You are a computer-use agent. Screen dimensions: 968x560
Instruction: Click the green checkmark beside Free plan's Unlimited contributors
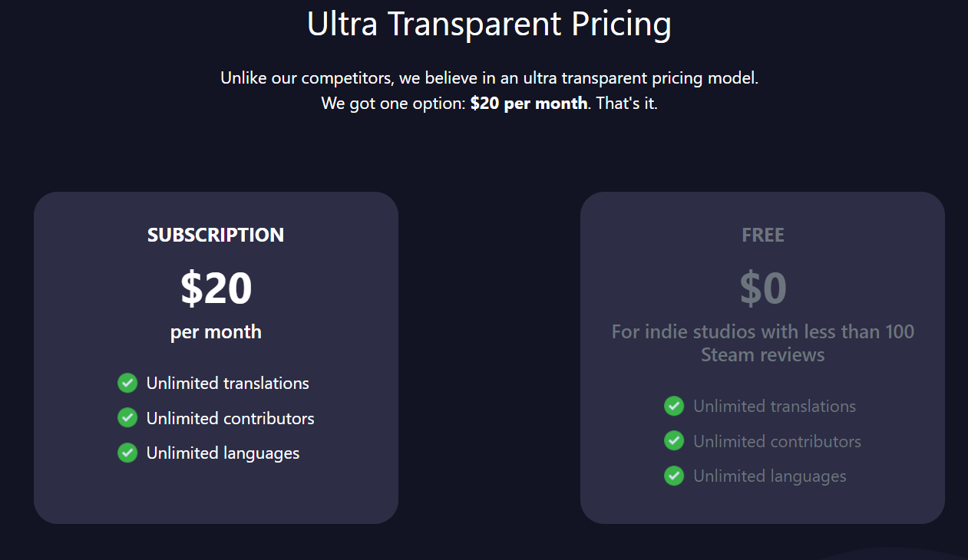pyautogui.click(x=674, y=441)
